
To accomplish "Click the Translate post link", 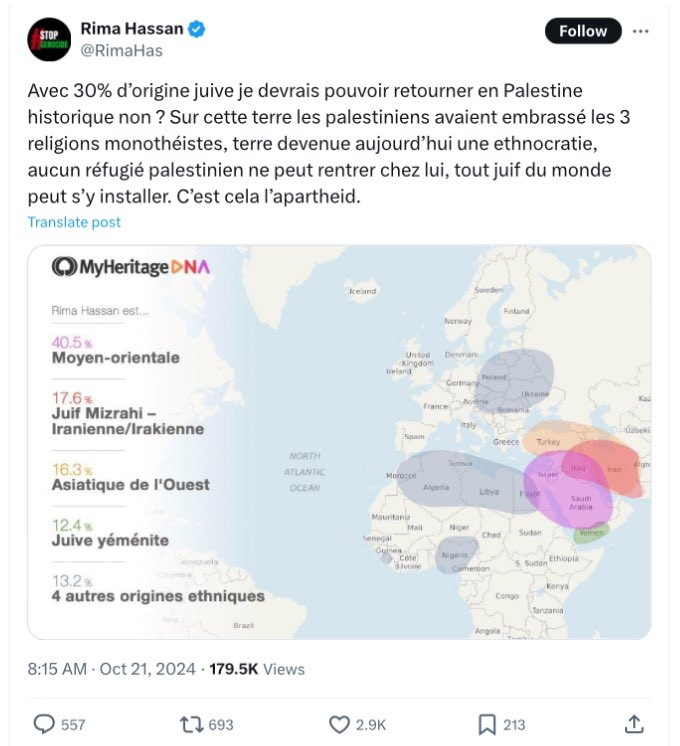I will [74, 222].
